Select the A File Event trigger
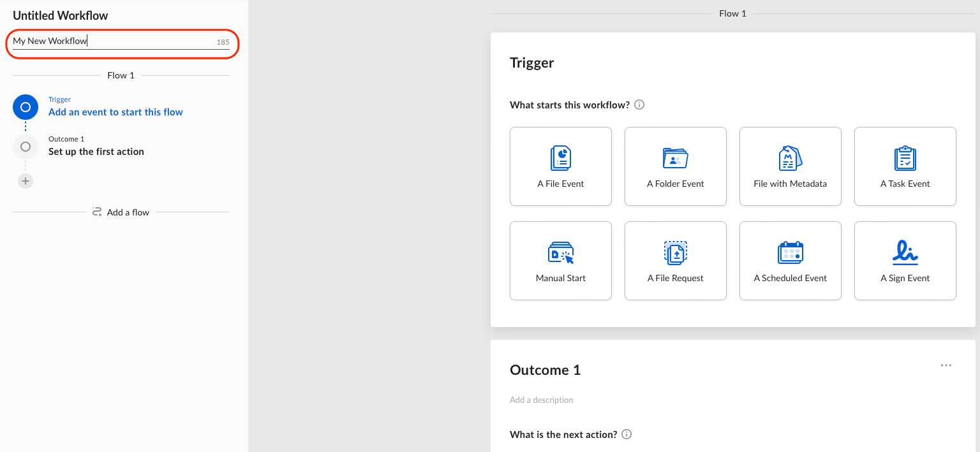This screenshot has height=452, width=980. click(560, 166)
